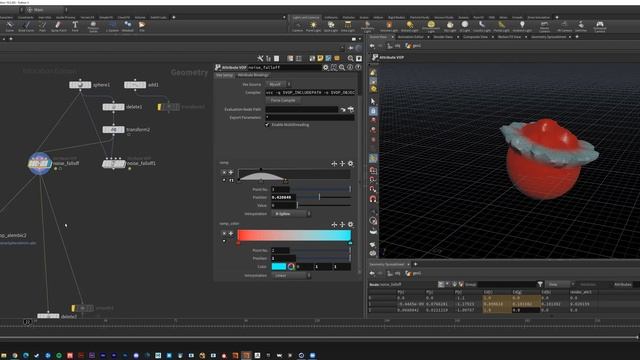Create a Sky Light from the shelf
640x360 pixels.
click(x=450, y=27)
